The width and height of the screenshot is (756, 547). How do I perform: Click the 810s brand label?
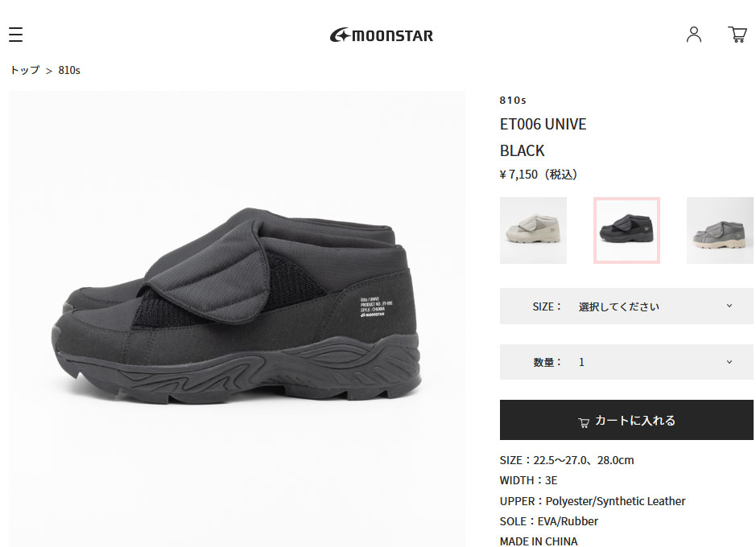(x=513, y=101)
